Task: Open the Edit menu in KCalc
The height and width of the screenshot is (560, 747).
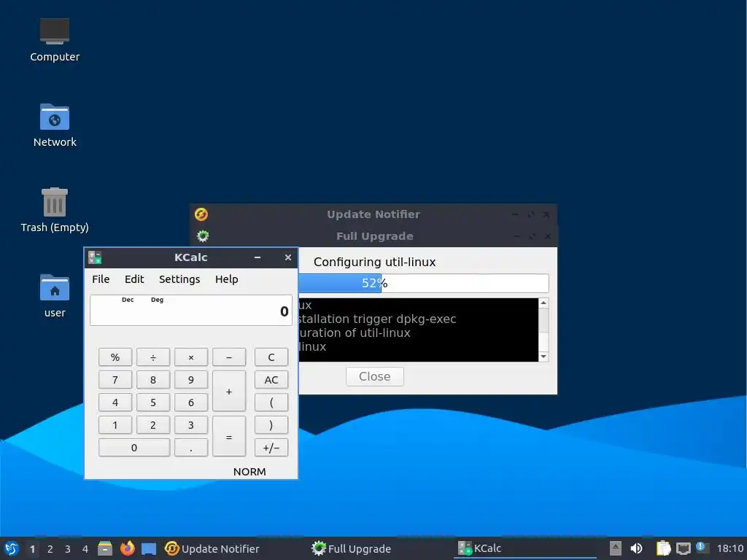Action: coord(134,279)
